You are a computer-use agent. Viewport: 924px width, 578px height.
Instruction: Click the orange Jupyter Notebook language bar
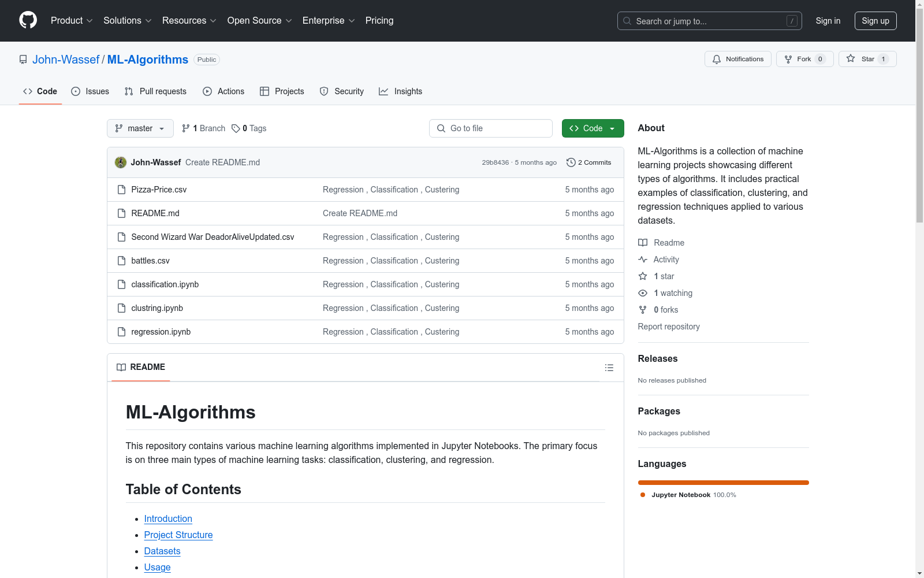[x=724, y=483]
